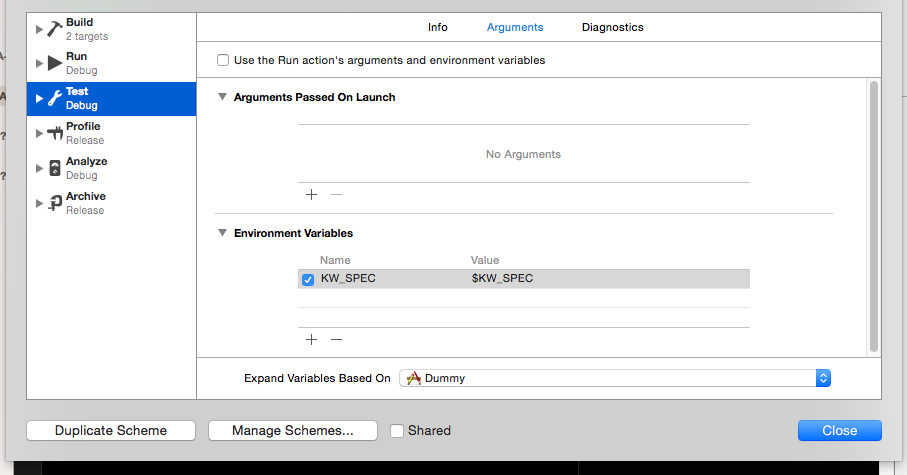Click the Profile instrument icon
This screenshot has height=475, width=907.
(55, 133)
